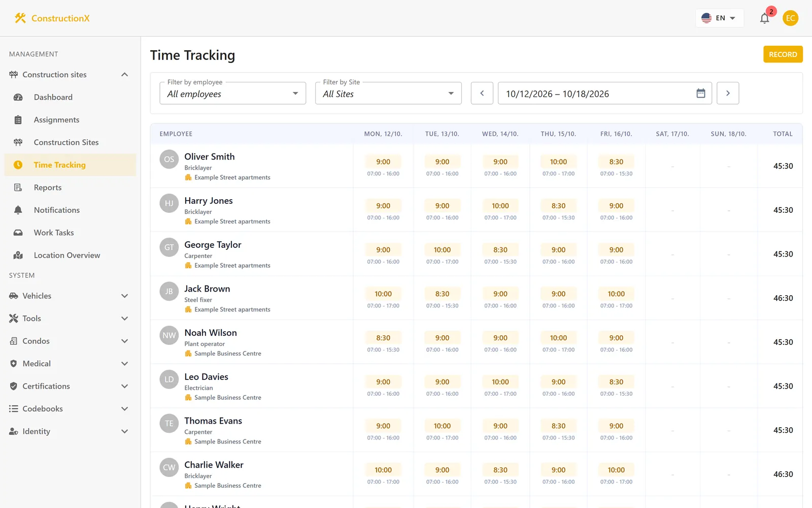Open Jack Brown's Monday 10:00 entry
This screenshot has width=812, height=508.
pos(383,294)
